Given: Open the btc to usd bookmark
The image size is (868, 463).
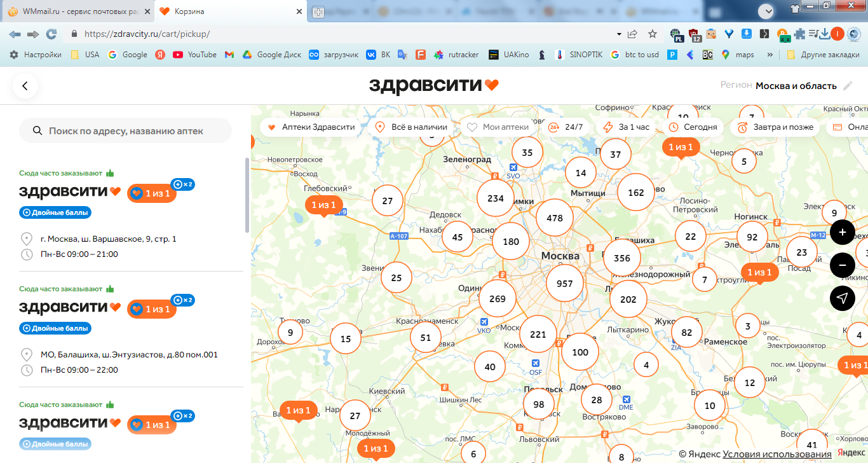Looking at the screenshot, I should pyautogui.click(x=634, y=55).
